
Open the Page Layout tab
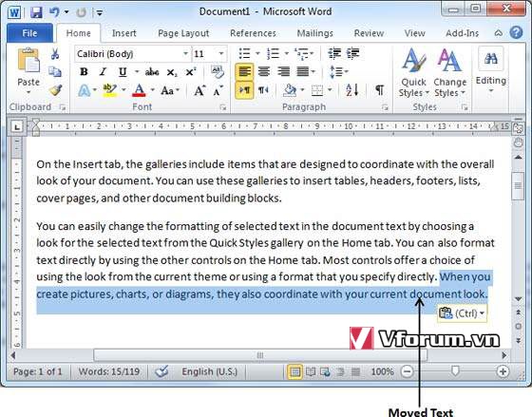pyautogui.click(x=183, y=33)
